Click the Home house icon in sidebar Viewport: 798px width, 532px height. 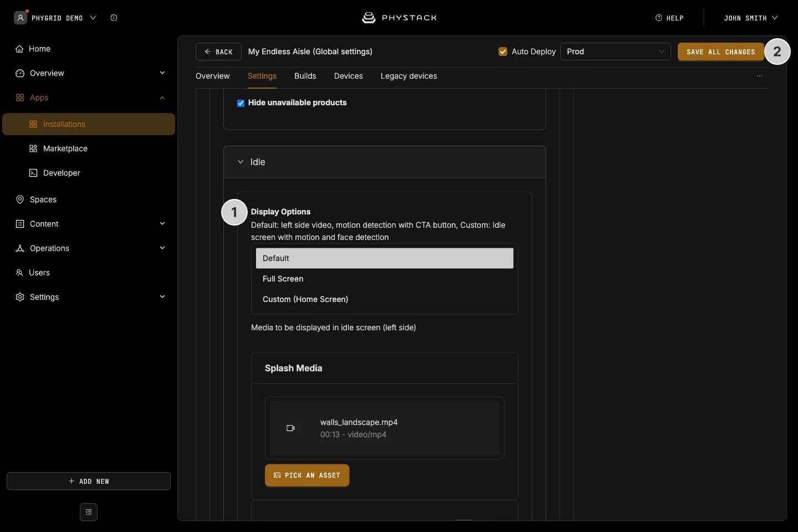[19, 49]
